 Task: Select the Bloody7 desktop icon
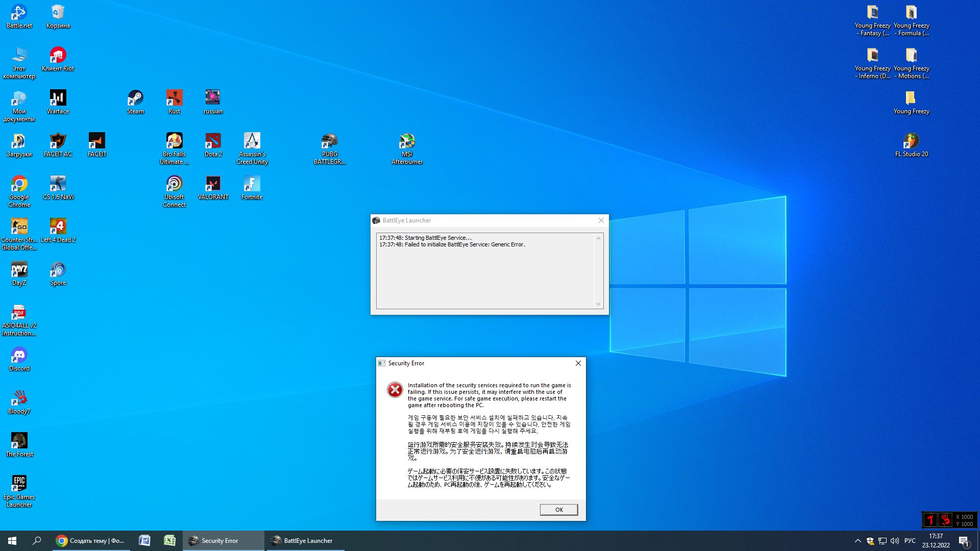point(19,402)
